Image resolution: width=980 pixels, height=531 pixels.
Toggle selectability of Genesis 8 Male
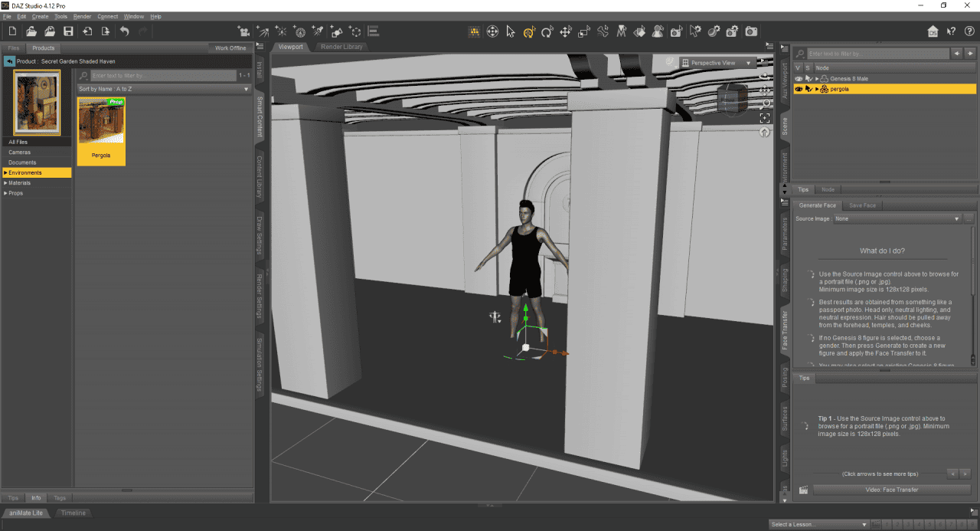(x=808, y=78)
